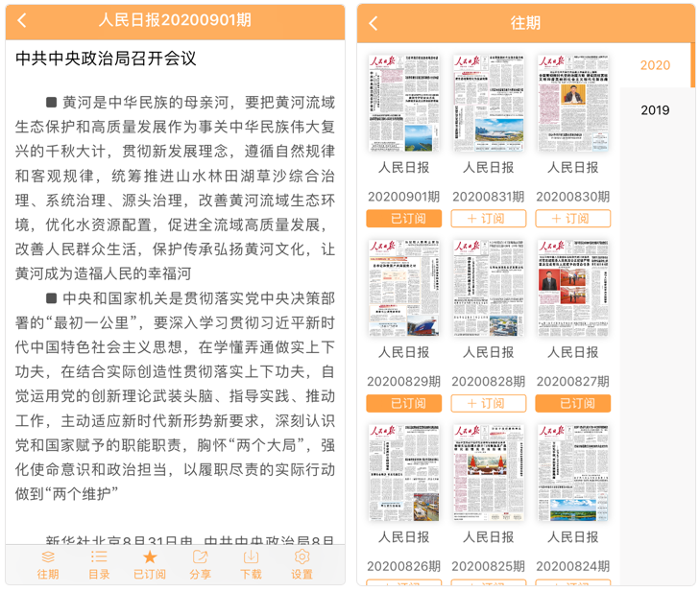The height and width of the screenshot is (592, 700).
Task: Tap the 下载 download icon
Action: coord(251,565)
